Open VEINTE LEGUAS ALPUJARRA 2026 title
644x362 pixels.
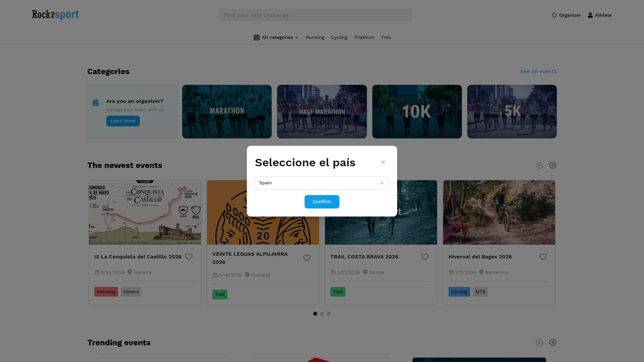pos(250,258)
